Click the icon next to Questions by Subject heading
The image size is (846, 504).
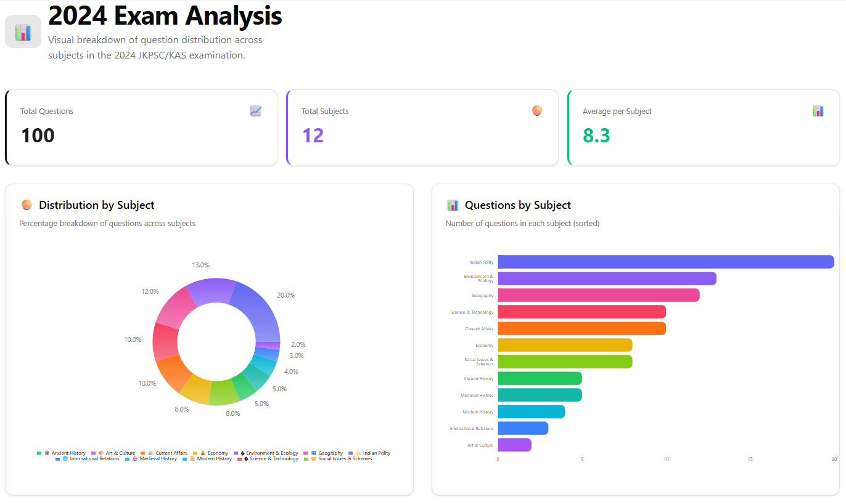click(x=453, y=205)
